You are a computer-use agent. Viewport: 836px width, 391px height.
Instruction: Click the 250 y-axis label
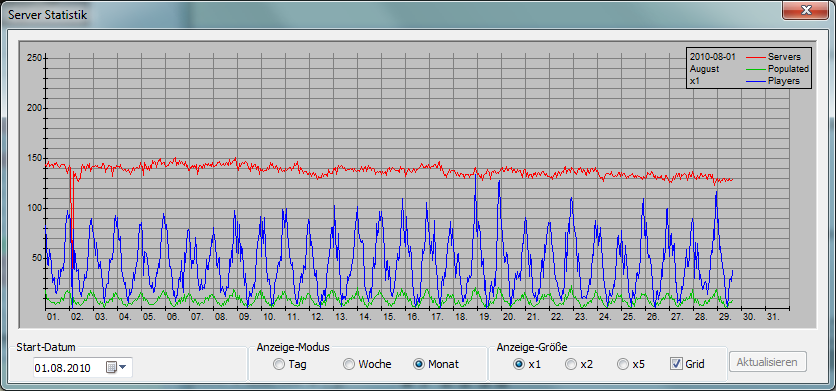coord(35,58)
